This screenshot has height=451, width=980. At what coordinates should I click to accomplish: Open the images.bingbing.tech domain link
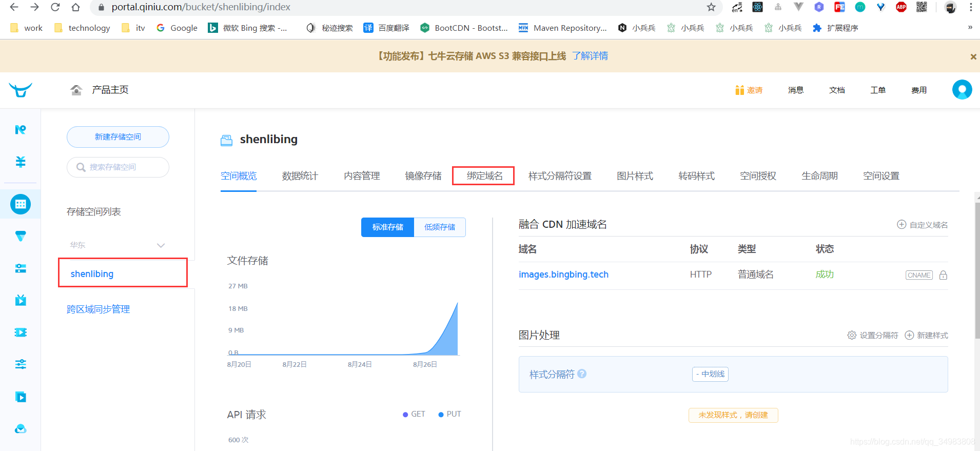563,274
